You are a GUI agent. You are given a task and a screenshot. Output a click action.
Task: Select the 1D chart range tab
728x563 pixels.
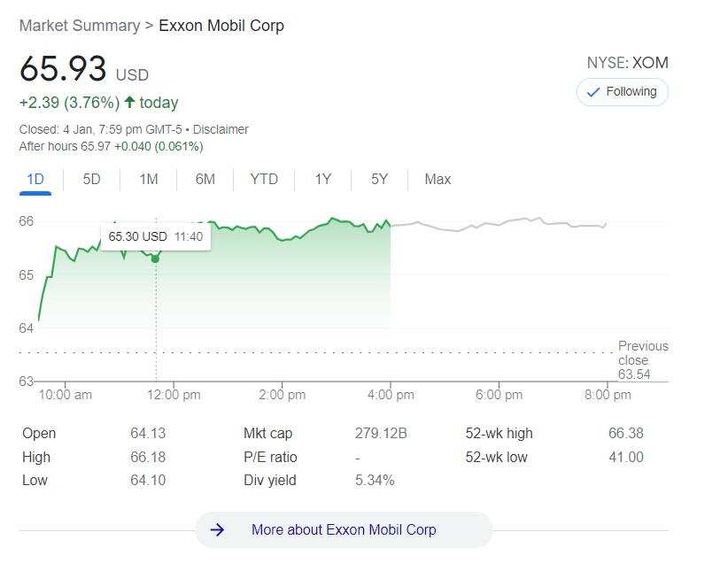click(35, 179)
